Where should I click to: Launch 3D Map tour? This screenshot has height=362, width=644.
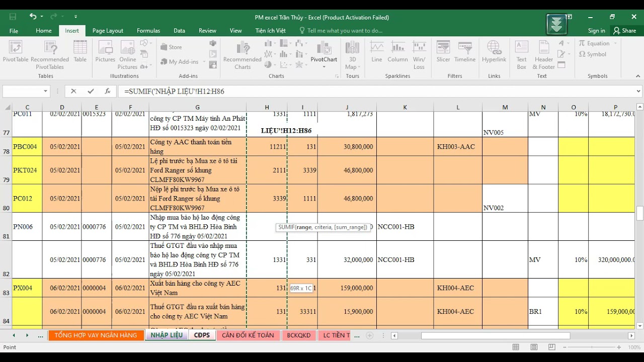(x=352, y=54)
